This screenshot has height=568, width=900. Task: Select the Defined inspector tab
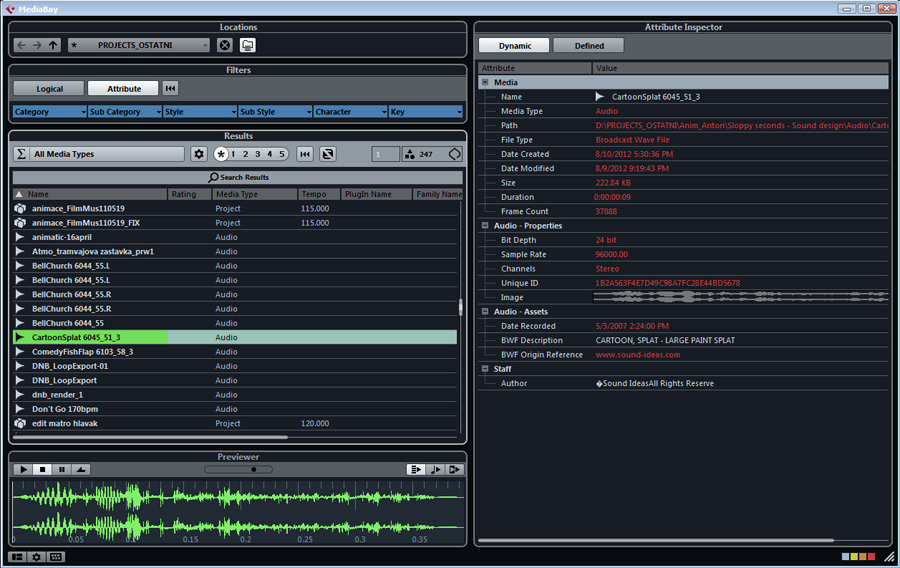pos(589,45)
